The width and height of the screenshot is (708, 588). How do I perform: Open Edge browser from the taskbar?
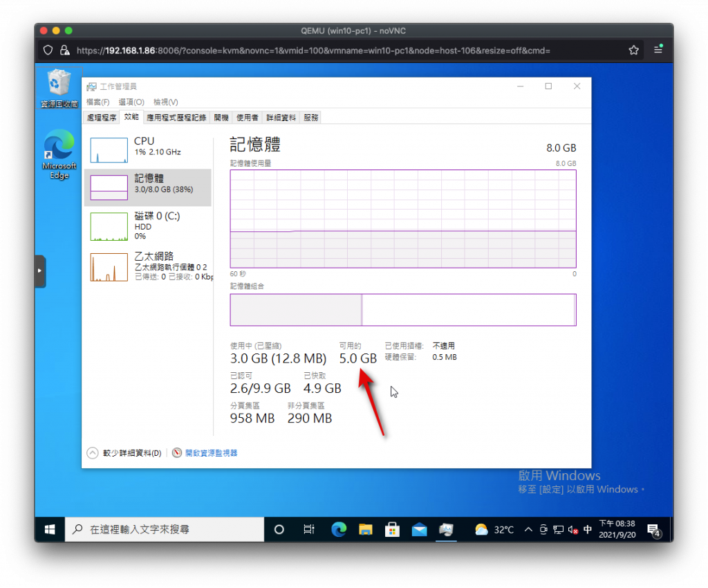pyautogui.click(x=339, y=529)
